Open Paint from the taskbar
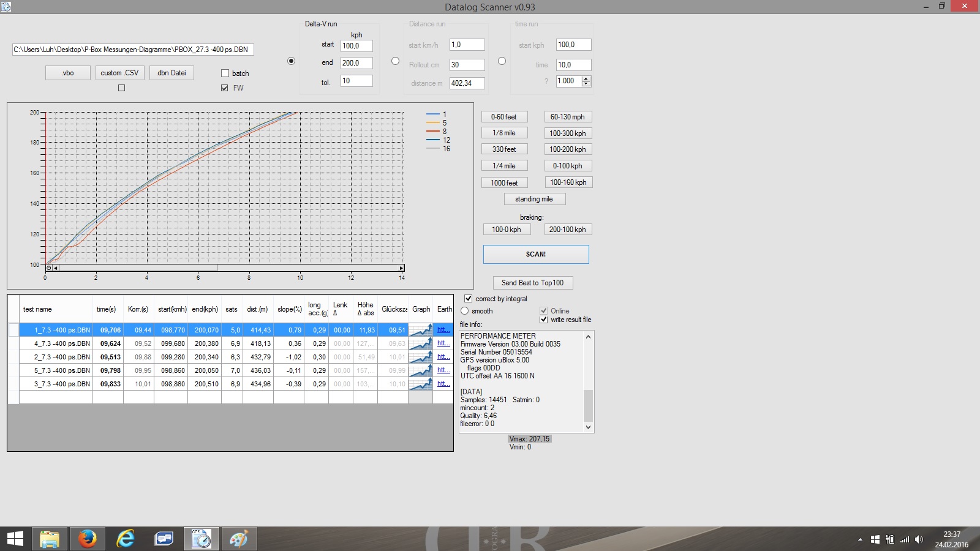Viewport: 980px width, 551px height. click(x=239, y=539)
